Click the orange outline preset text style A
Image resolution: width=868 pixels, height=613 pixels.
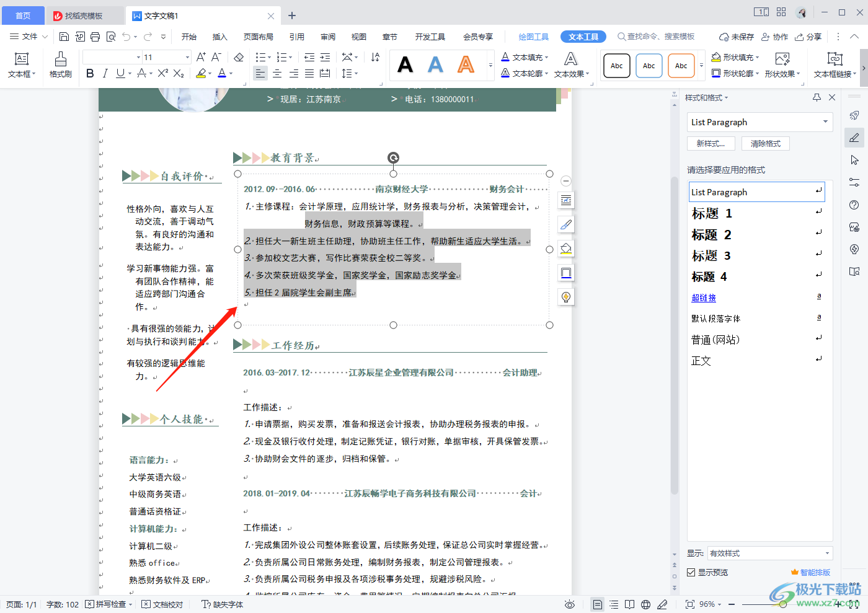point(466,64)
